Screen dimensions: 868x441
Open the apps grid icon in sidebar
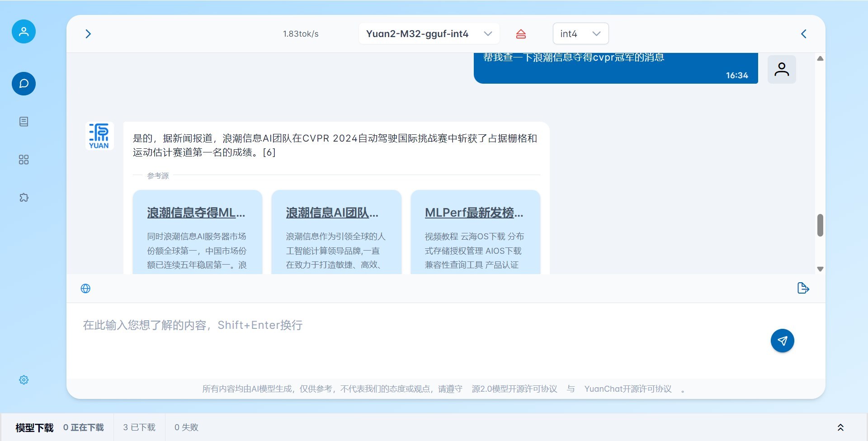click(x=24, y=159)
